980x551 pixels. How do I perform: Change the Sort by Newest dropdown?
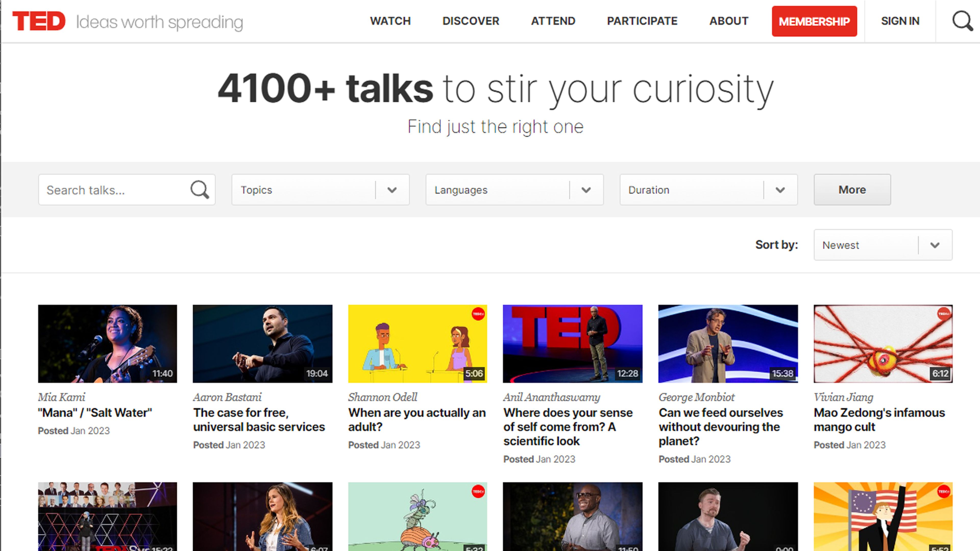click(x=883, y=245)
